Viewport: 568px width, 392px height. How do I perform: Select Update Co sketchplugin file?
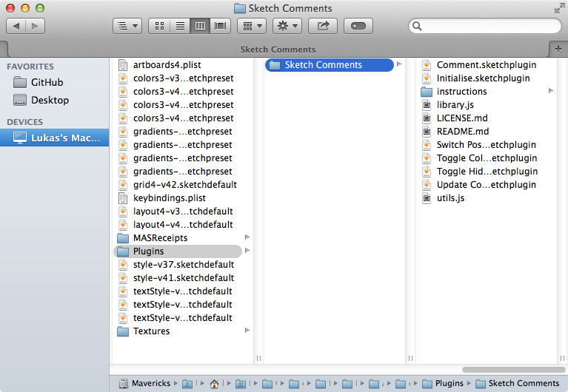(485, 185)
